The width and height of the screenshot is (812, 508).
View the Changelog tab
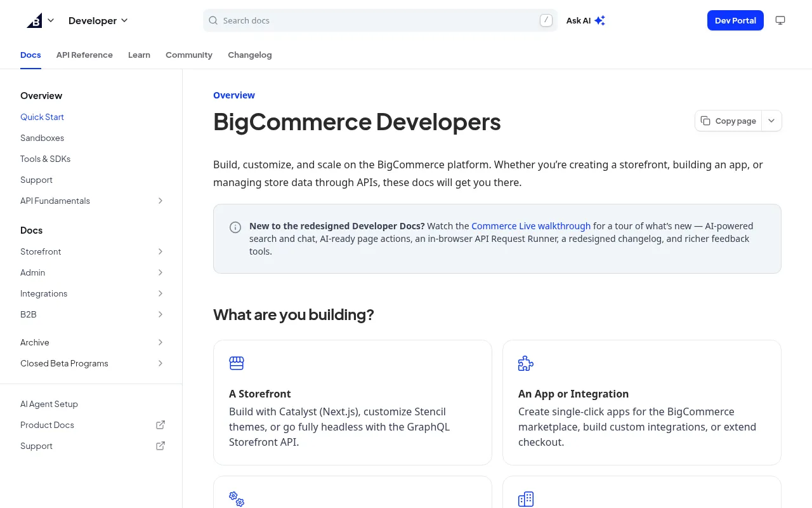(x=250, y=55)
